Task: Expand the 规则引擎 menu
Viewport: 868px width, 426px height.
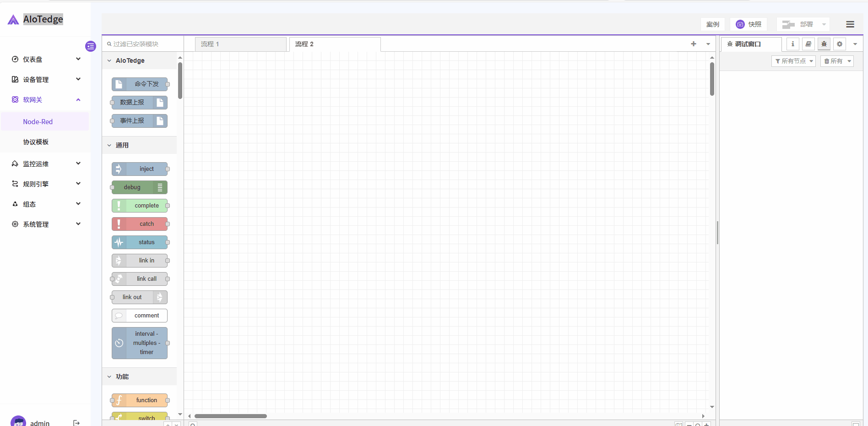Action: [46, 184]
